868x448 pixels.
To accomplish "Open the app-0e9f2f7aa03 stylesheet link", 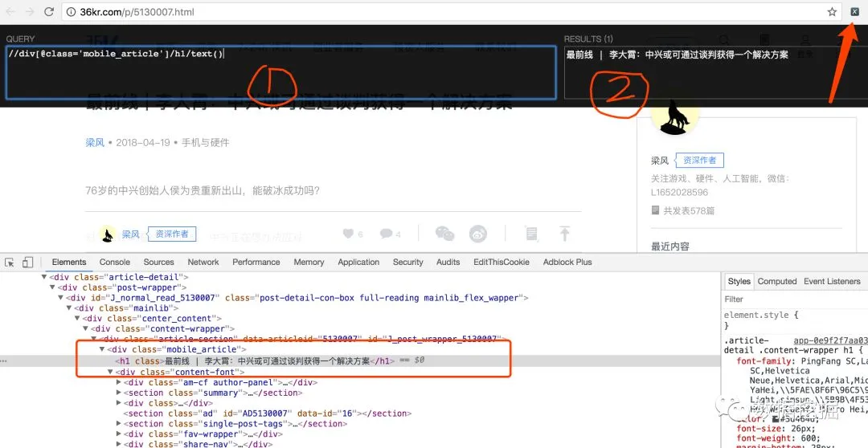I will pyautogui.click(x=829, y=340).
